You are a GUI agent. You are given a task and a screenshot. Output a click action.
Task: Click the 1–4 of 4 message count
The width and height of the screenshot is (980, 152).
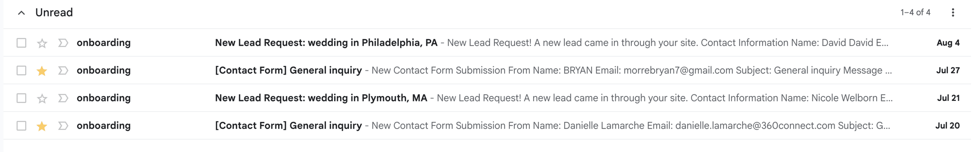pos(915,13)
